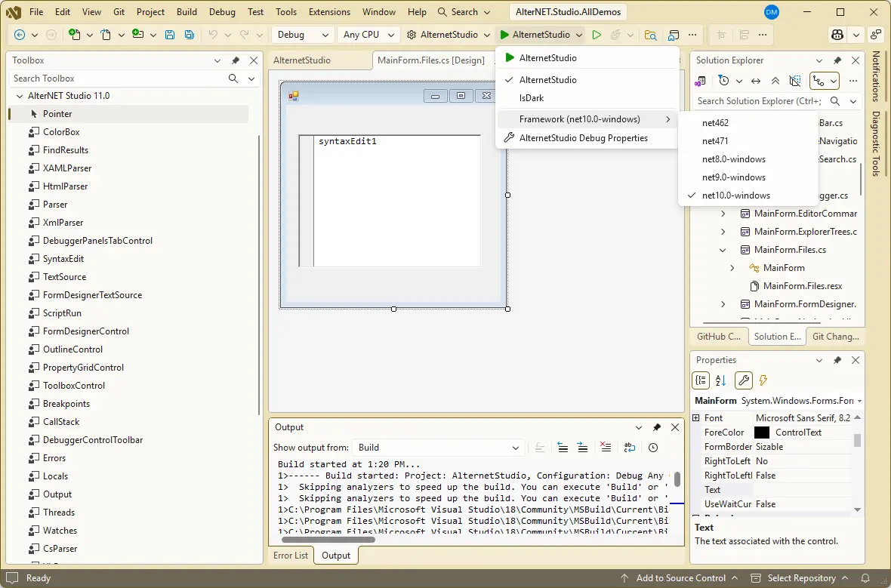Go to the previous message in the Output toolbar
The width and height of the screenshot is (891, 588).
point(563,448)
